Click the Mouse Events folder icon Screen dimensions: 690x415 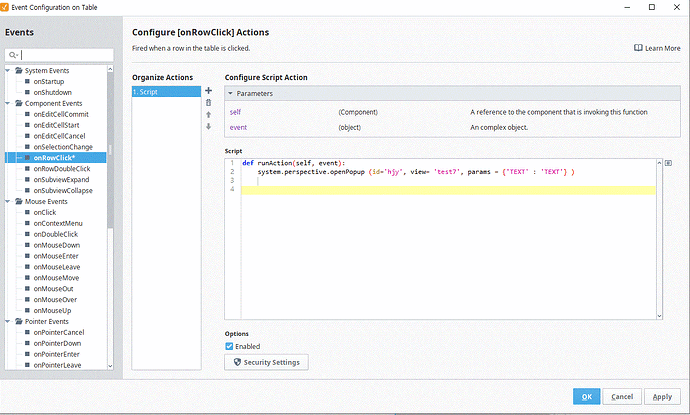point(19,202)
